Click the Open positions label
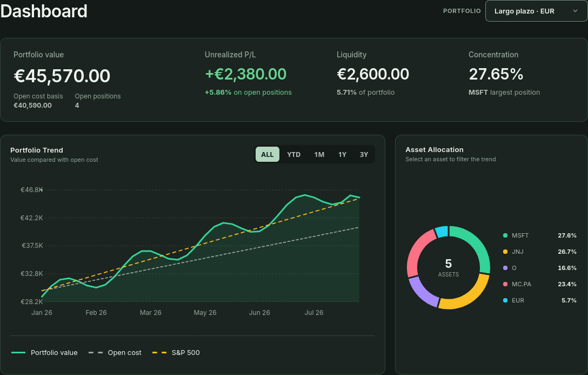588x375 pixels. [x=98, y=96]
